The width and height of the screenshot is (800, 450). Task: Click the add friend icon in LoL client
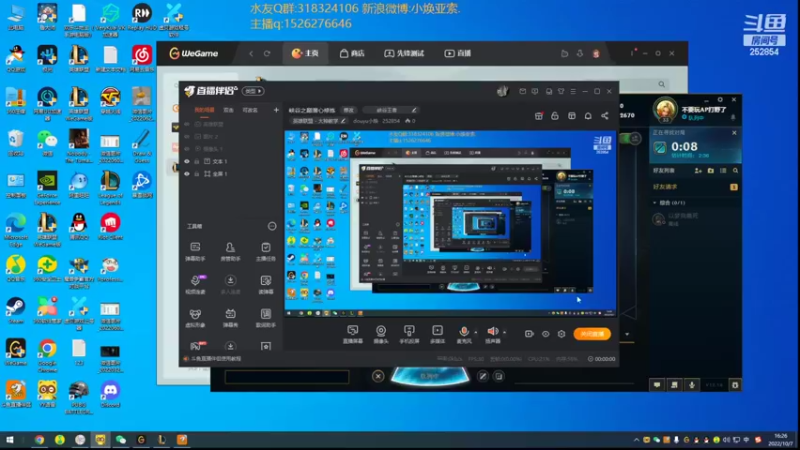[x=698, y=170]
